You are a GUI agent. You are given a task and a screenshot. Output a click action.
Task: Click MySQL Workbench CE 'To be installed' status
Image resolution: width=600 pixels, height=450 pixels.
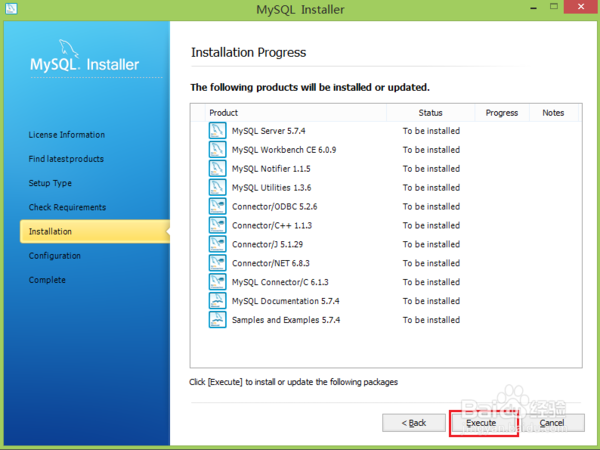click(x=431, y=150)
